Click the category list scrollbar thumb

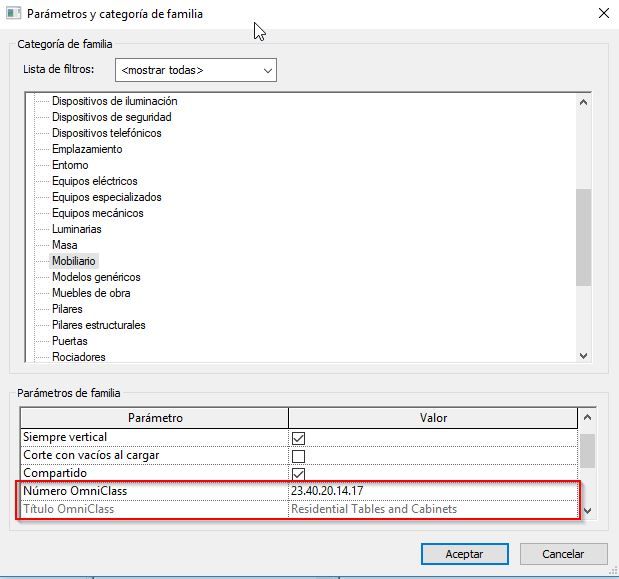tap(583, 237)
